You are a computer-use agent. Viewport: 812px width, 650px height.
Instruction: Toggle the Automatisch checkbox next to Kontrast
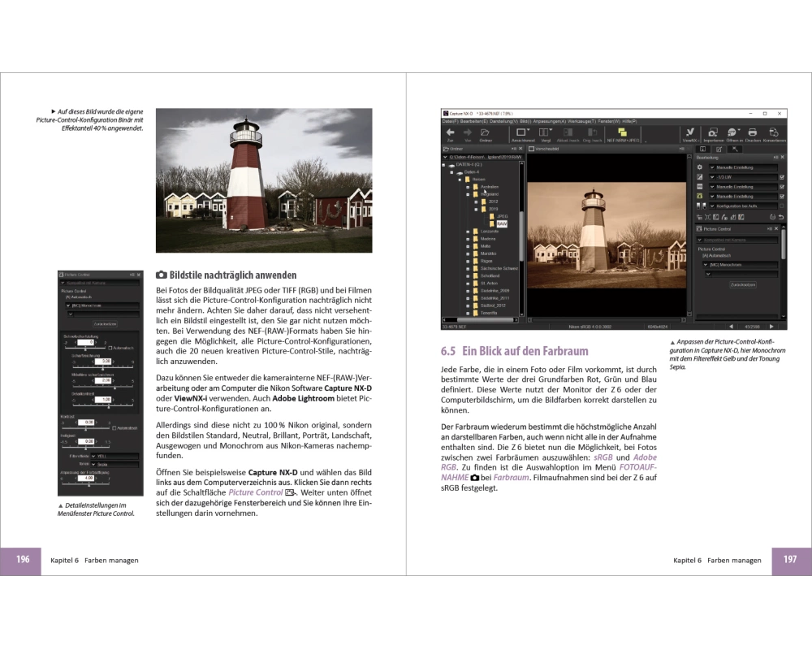coord(114,427)
